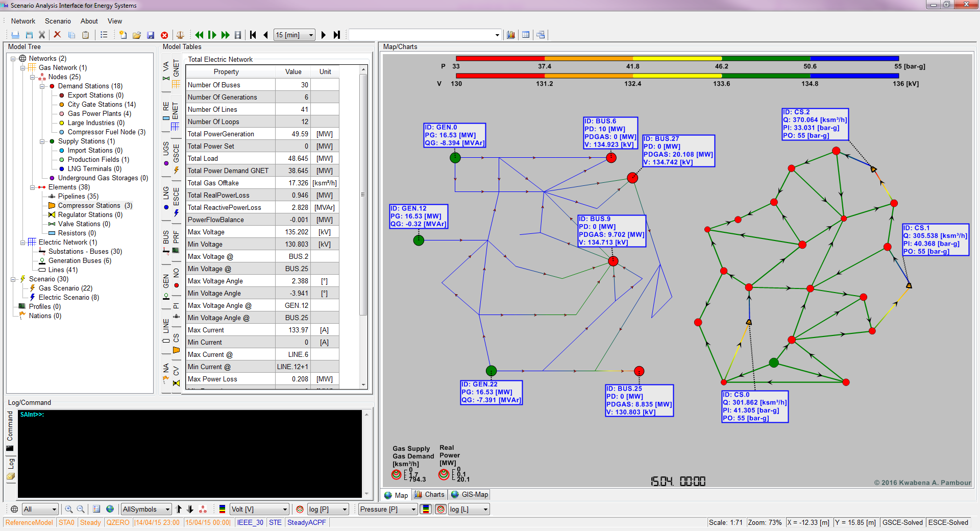980x531 pixels.
Task: Open the Scenario menu
Action: tap(58, 21)
